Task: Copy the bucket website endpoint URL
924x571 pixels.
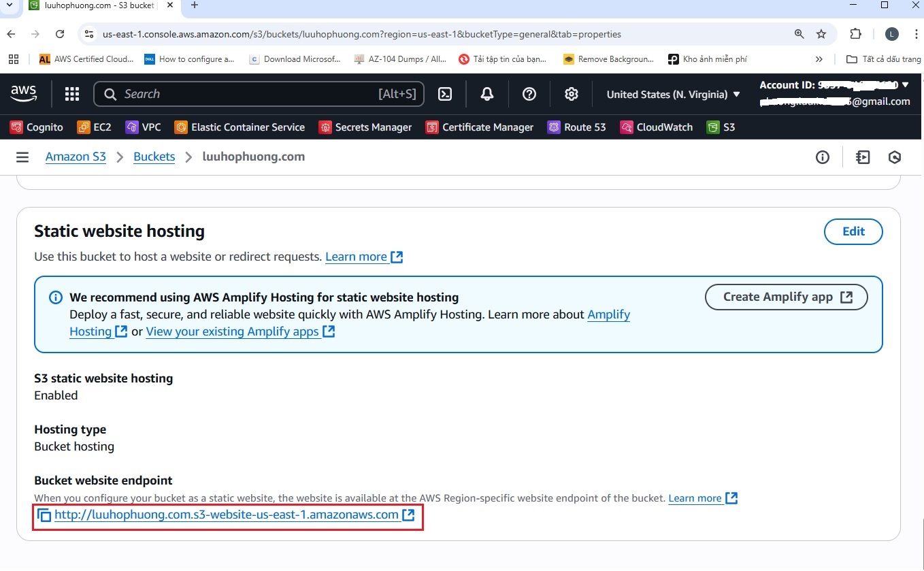Action: [x=44, y=515]
